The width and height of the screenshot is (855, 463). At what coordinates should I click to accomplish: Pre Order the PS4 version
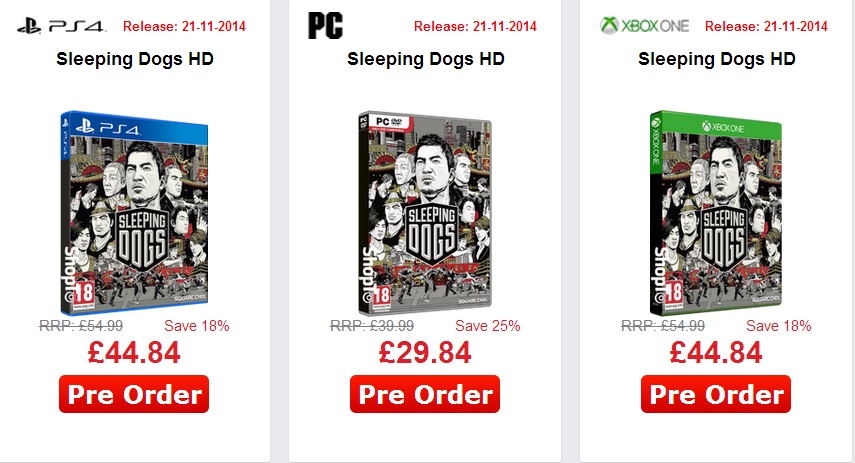[x=134, y=394]
